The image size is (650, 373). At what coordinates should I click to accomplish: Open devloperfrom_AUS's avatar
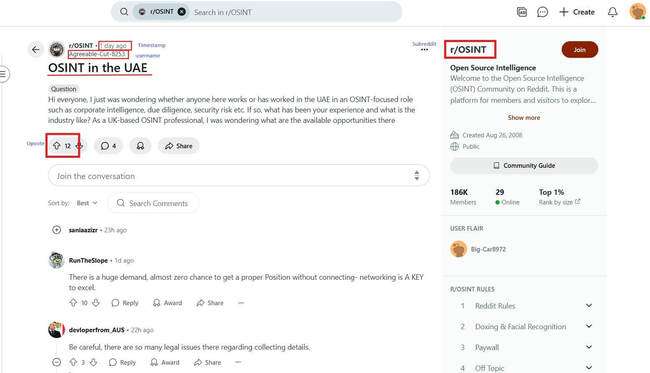click(x=57, y=329)
